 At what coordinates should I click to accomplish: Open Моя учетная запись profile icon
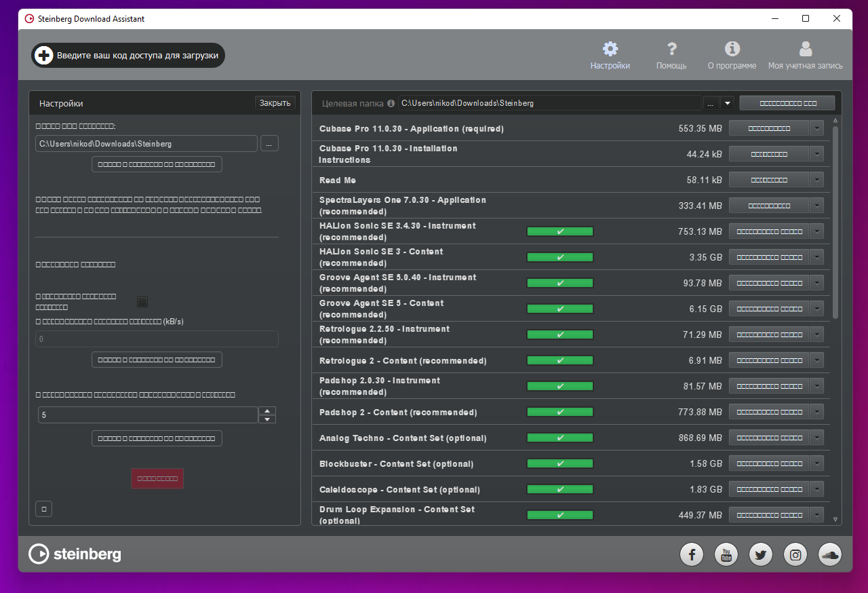(806, 49)
